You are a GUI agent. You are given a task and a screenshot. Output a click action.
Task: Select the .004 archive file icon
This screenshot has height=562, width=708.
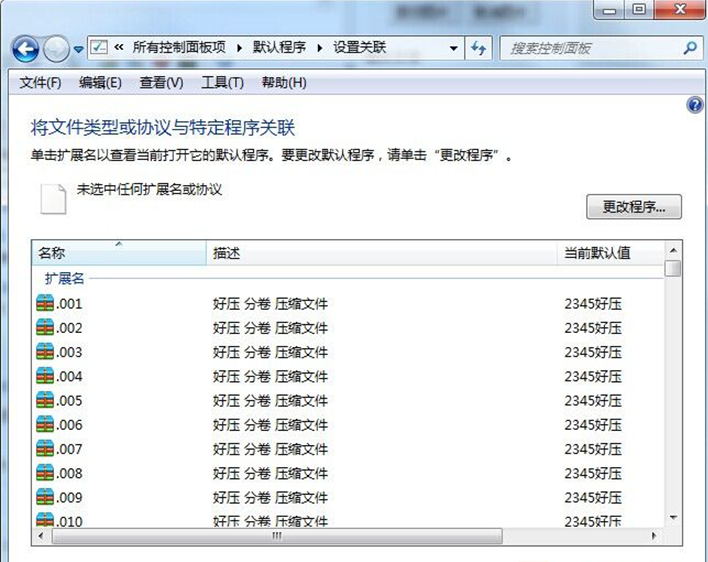[45, 377]
